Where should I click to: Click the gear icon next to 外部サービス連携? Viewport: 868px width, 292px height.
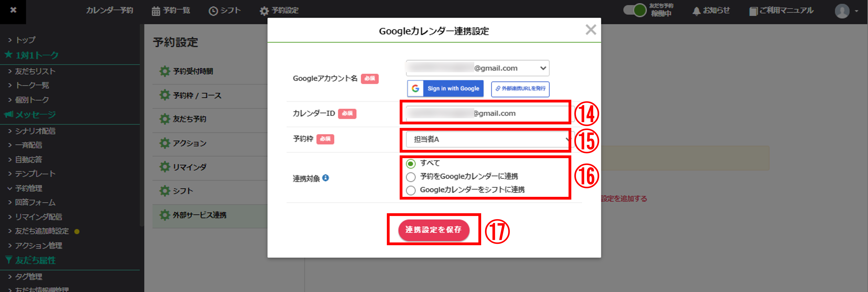click(165, 215)
